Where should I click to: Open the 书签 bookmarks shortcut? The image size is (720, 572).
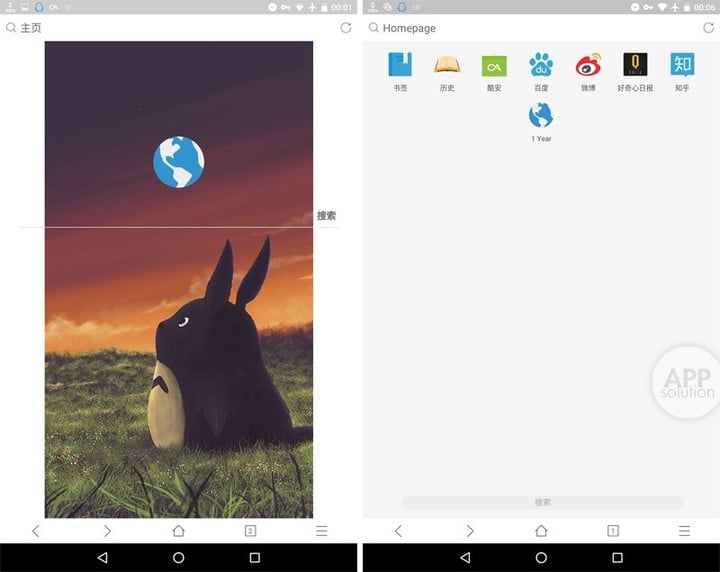400,72
